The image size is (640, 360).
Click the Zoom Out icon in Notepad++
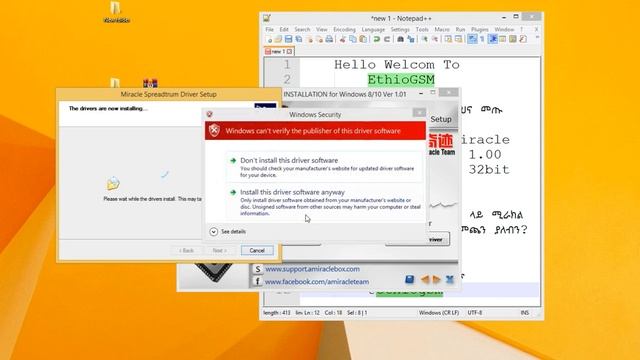pos(435,39)
